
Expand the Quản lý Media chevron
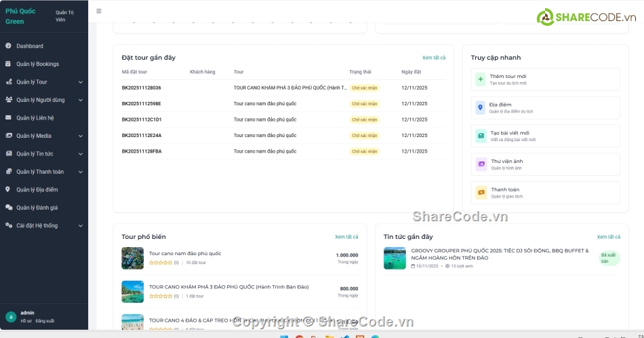[81, 136]
